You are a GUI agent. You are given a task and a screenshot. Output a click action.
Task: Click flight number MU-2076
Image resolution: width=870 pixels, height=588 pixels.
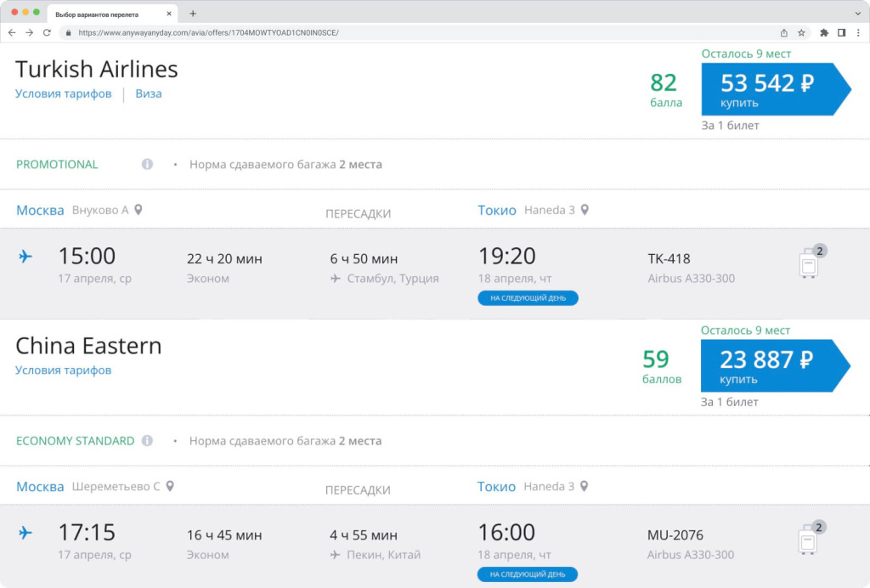point(675,534)
